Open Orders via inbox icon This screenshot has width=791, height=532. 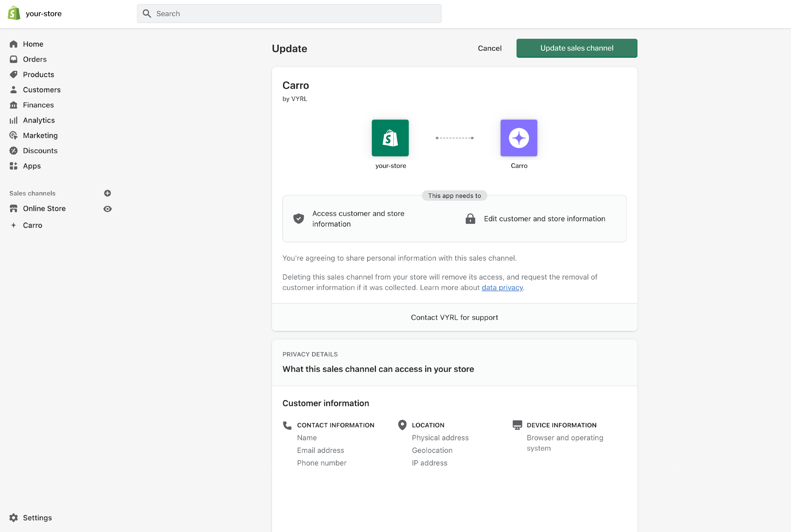point(14,59)
